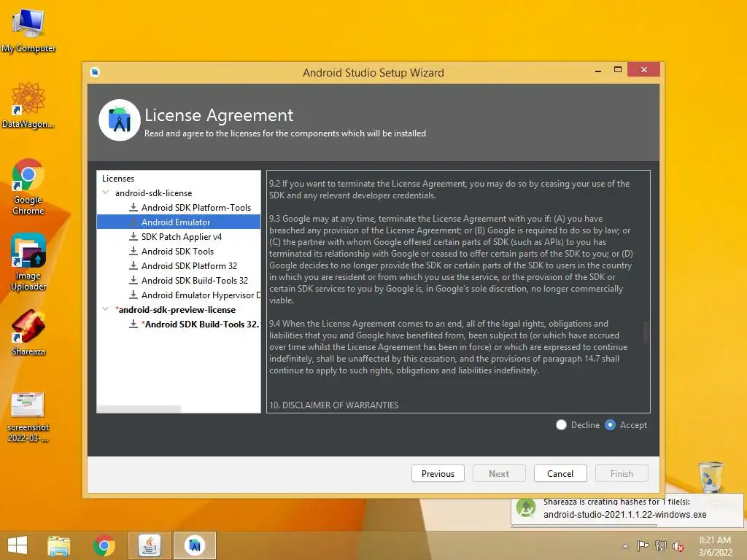Click the Previous button
Viewport: 747px width, 560px height.
click(x=438, y=473)
